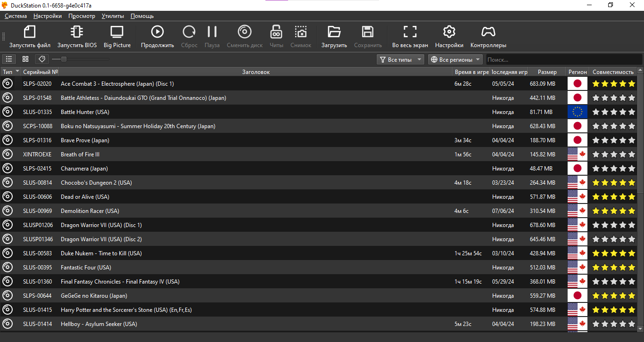Screen dimensions: 644x342
Task: Click the star rating for Demolition Racer
Action: tap(614, 211)
